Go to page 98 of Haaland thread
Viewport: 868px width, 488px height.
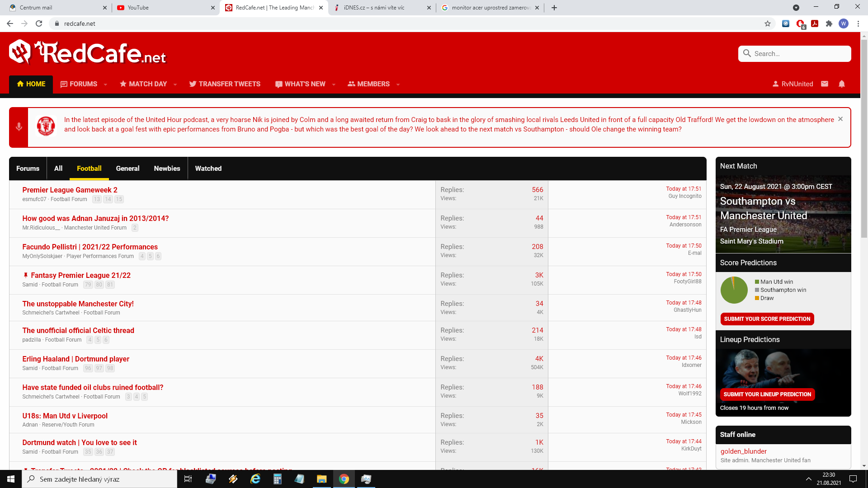pos(110,368)
